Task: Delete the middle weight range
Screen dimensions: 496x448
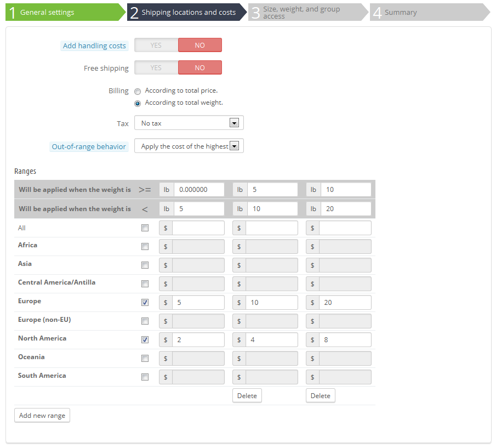Action: click(x=247, y=395)
